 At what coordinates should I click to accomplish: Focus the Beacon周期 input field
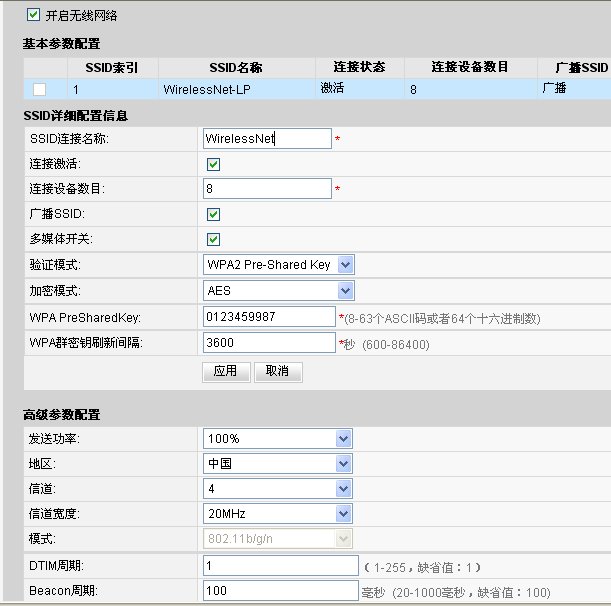(x=281, y=591)
